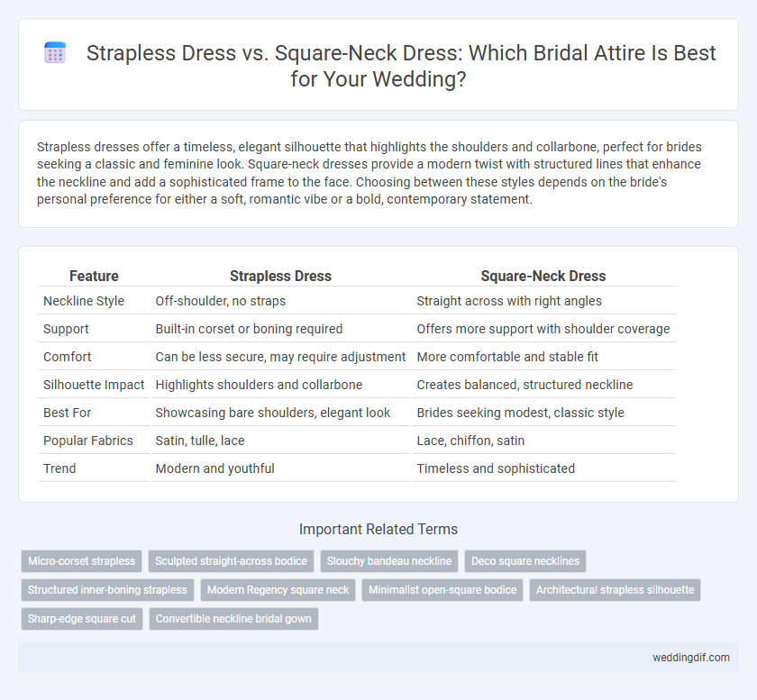Click the cell 'Creates balanced, structured neckline'

click(x=524, y=385)
